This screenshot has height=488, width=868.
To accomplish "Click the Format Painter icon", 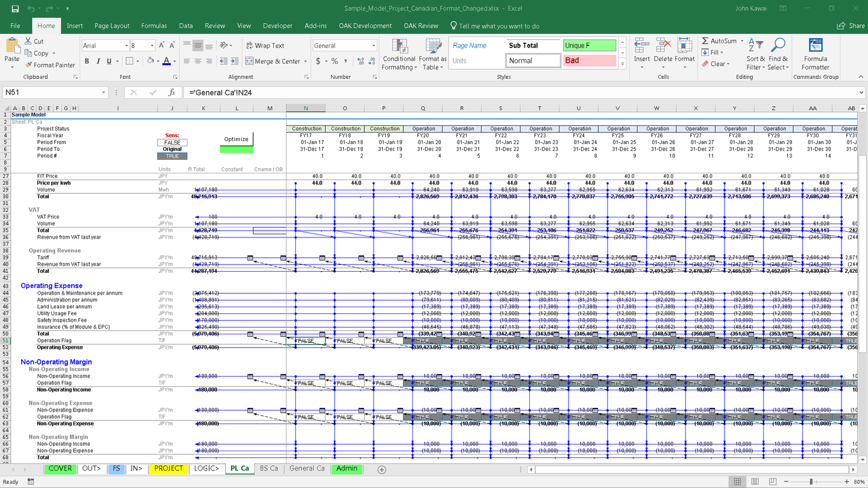I will click(28, 65).
